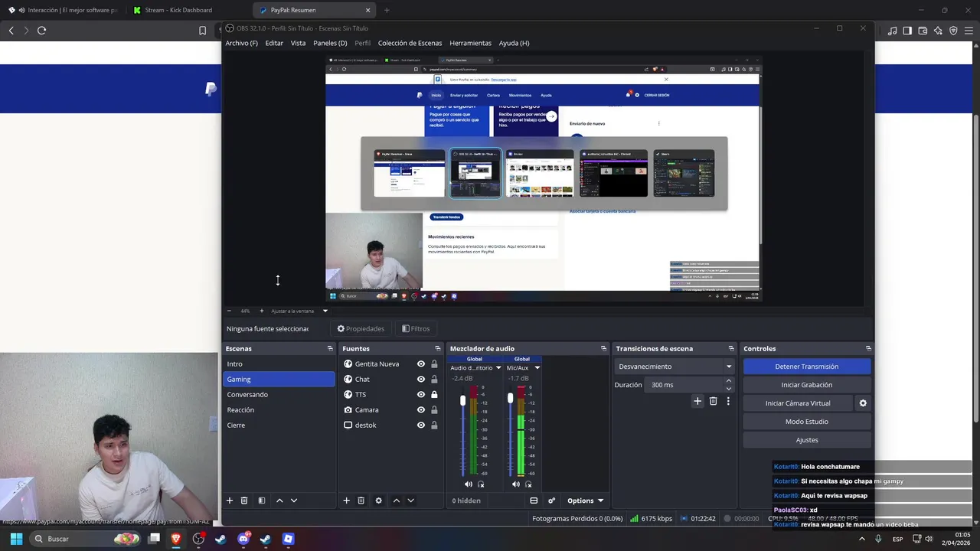Adjust the desktop audio volume fader
Viewport: 980px width, 551px height.
462,401
